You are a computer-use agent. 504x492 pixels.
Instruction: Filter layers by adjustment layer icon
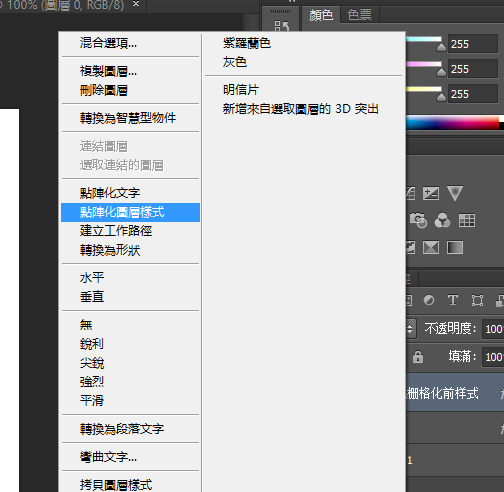(429, 300)
